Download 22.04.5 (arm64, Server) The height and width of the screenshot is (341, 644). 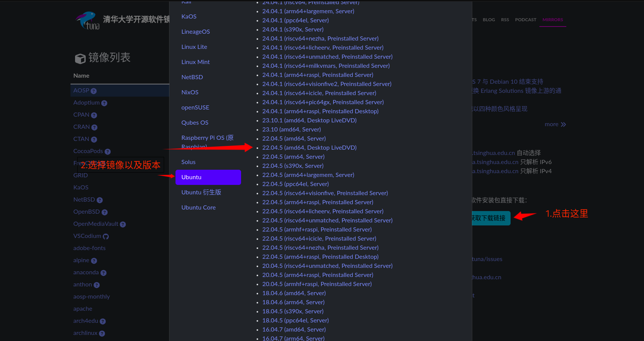click(293, 157)
